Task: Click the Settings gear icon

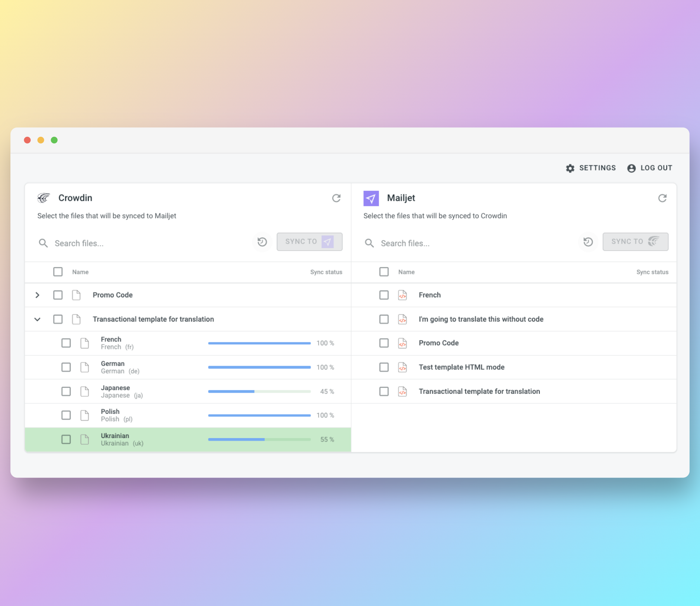Action: coord(570,168)
